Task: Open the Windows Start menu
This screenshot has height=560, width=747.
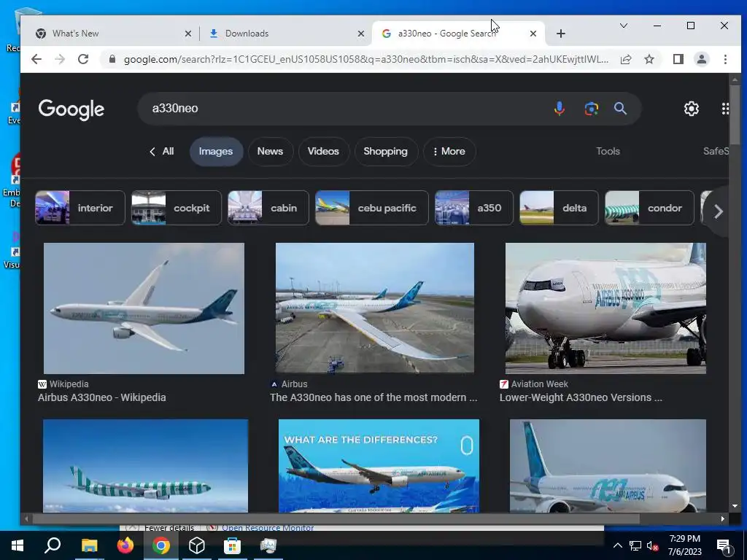Action: pos(18,545)
